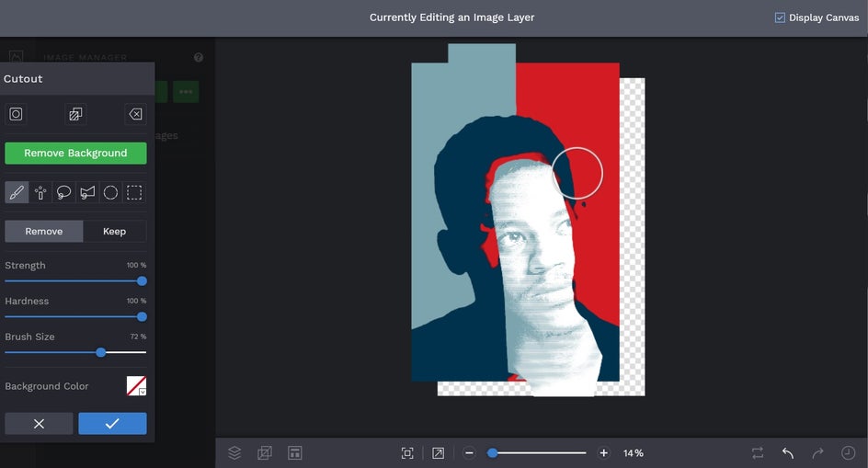Click the 14% zoom value
This screenshot has height=468, width=868.
[634, 453]
